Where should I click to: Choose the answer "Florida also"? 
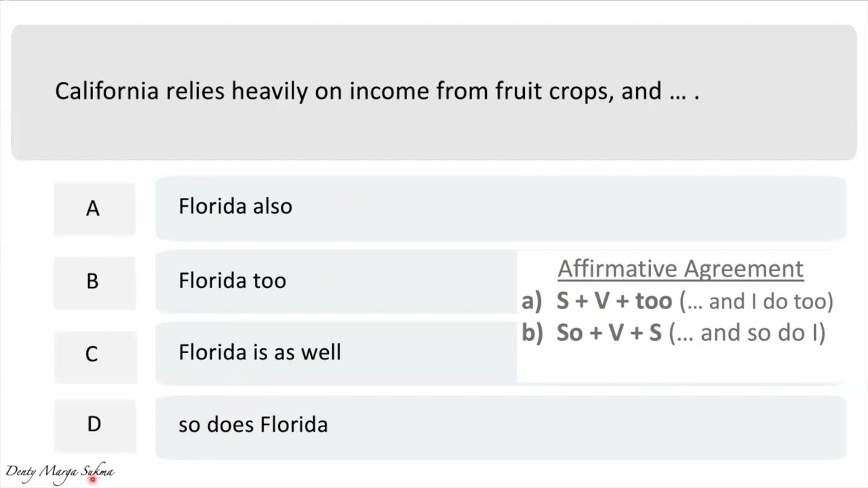(235, 207)
